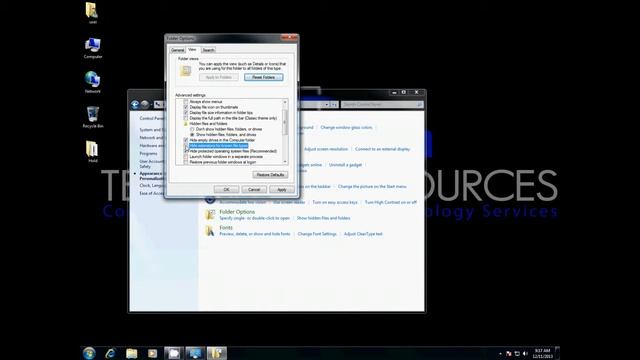Click the Restore Defaults button
This screenshot has height=360, width=640.
[270, 175]
